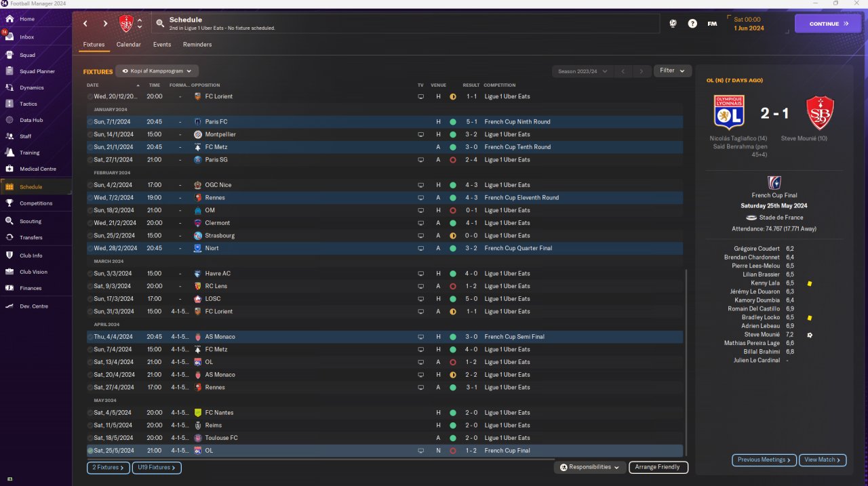Select the circle beside Sat 25/5/2024 fixture
This screenshot has width=868, height=486.
tap(90, 451)
